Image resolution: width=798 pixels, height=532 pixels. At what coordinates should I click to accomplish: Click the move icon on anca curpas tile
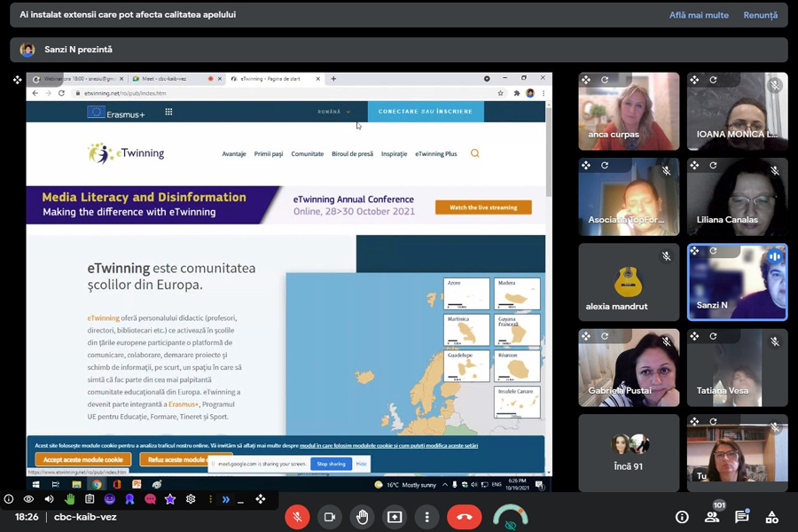point(586,80)
